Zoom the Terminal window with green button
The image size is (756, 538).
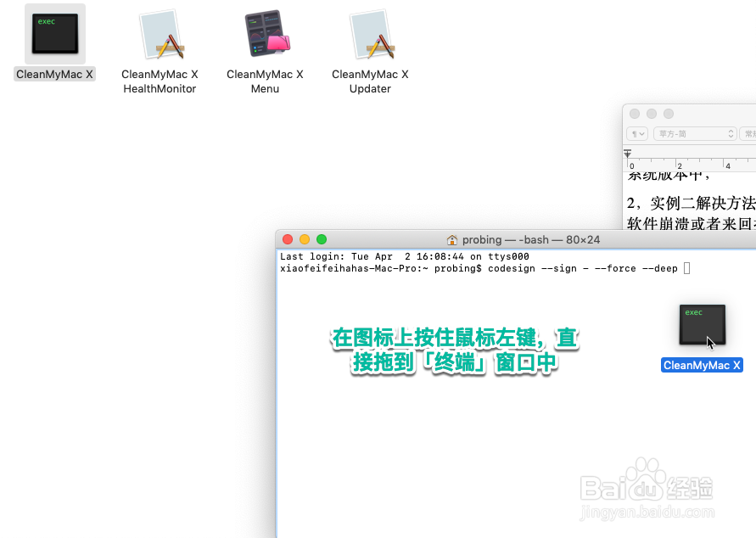point(322,239)
